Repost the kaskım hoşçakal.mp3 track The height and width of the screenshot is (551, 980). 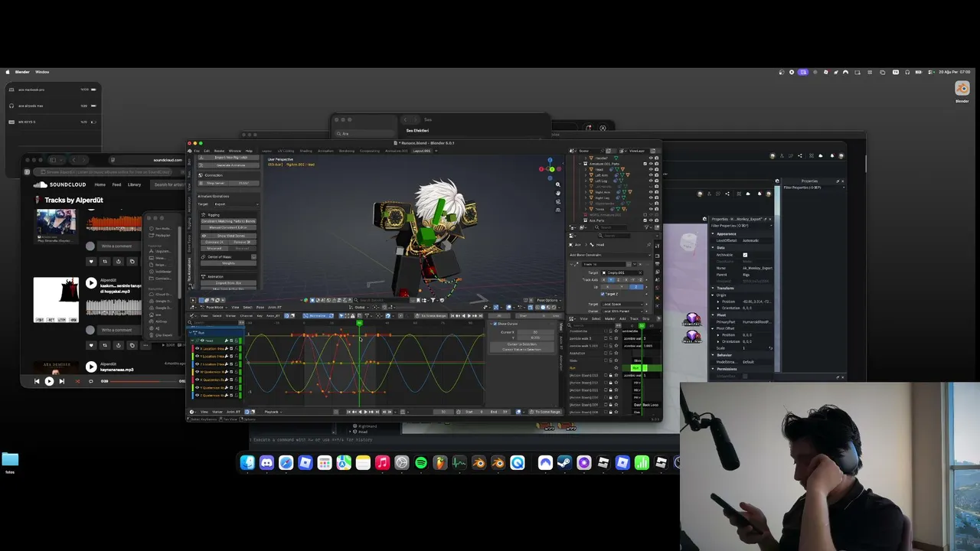click(x=105, y=345)
